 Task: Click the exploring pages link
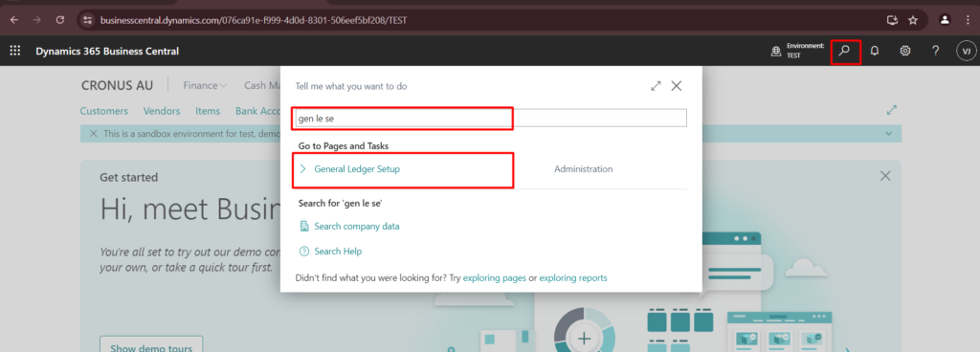(x=495, y=277)
